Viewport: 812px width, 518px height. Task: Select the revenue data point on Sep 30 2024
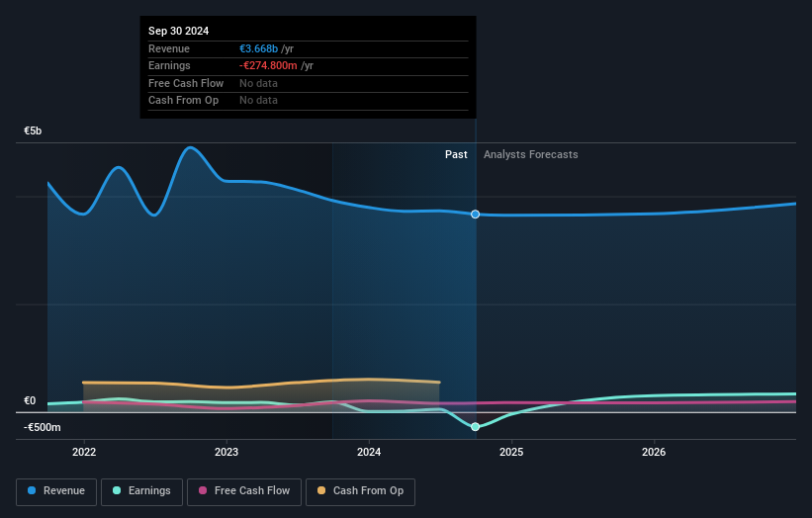tap(475, 215)
